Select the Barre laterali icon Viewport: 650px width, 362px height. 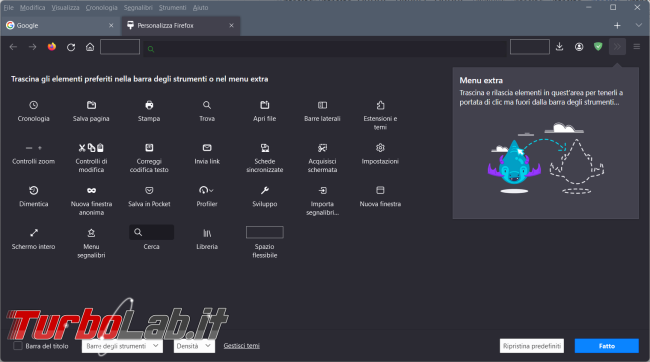(x=323, y=105)
